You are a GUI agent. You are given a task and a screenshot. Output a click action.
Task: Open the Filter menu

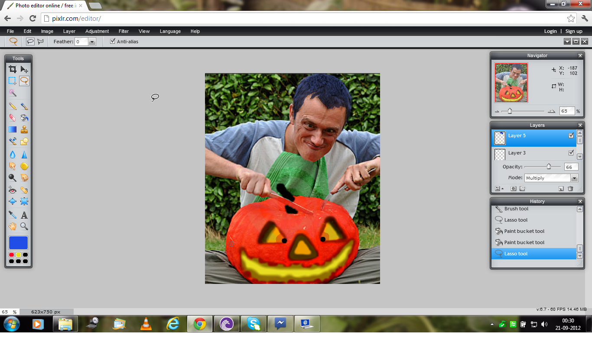[x=124, y=31]
